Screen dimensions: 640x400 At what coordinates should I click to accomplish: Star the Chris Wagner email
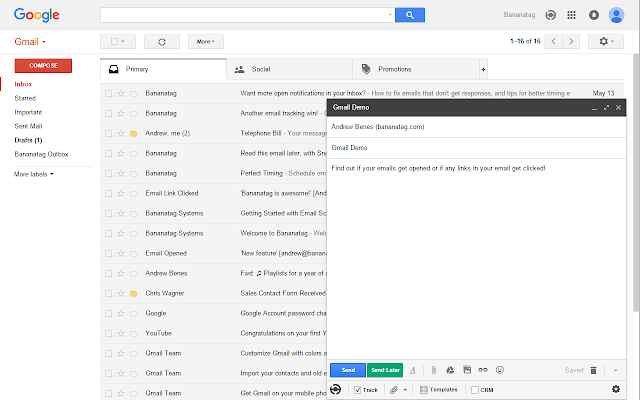(121, 293)
